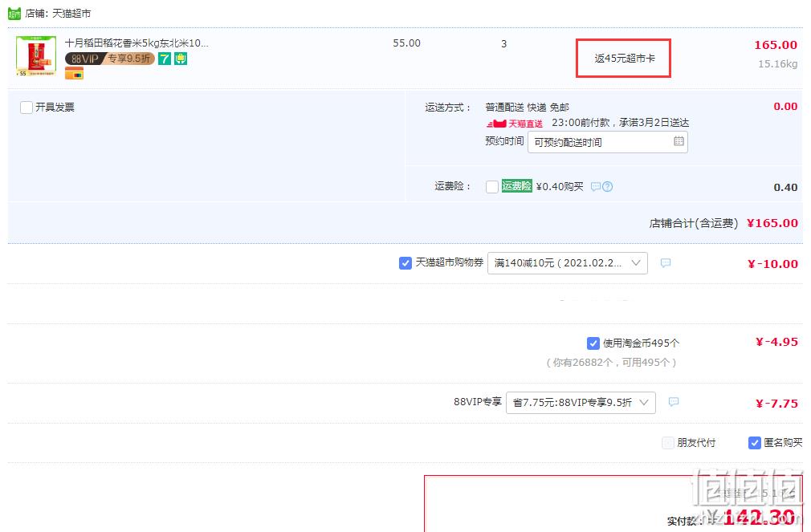Uncheck the 天猫超市购物券 checkbox
The width and height of the screenshot is (811, 532).
405,263
